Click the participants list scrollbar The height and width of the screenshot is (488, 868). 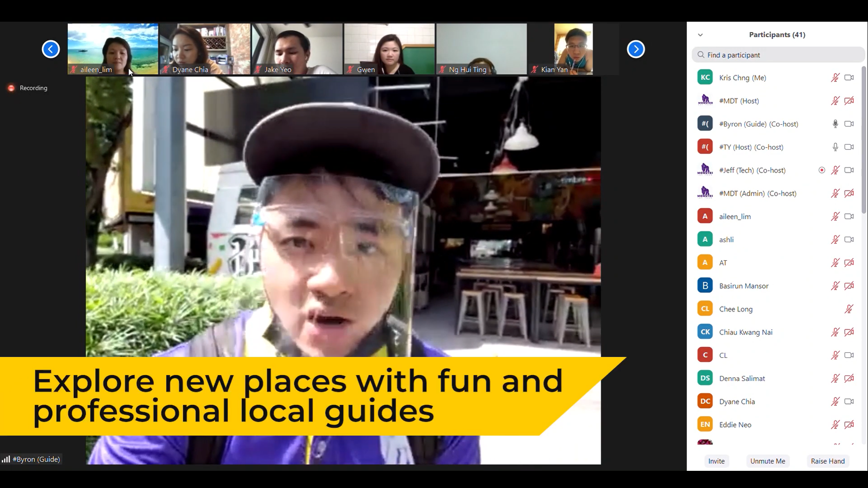864,140
